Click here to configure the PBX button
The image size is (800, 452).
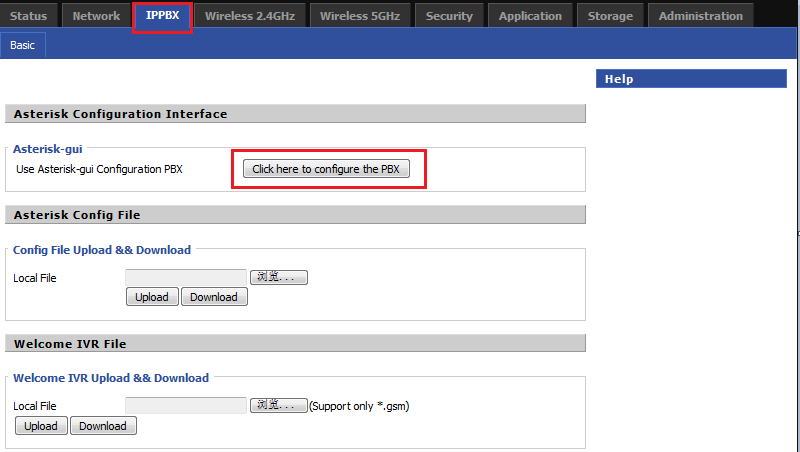pos(326,169)
